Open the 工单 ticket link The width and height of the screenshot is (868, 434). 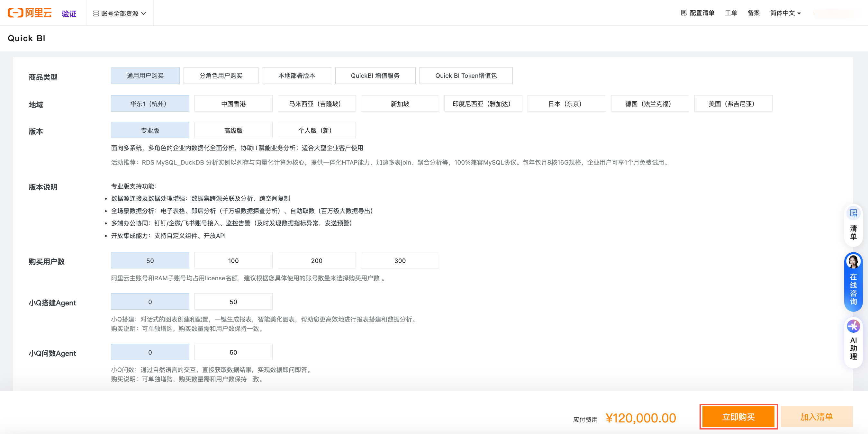click(x=731, y=13)
